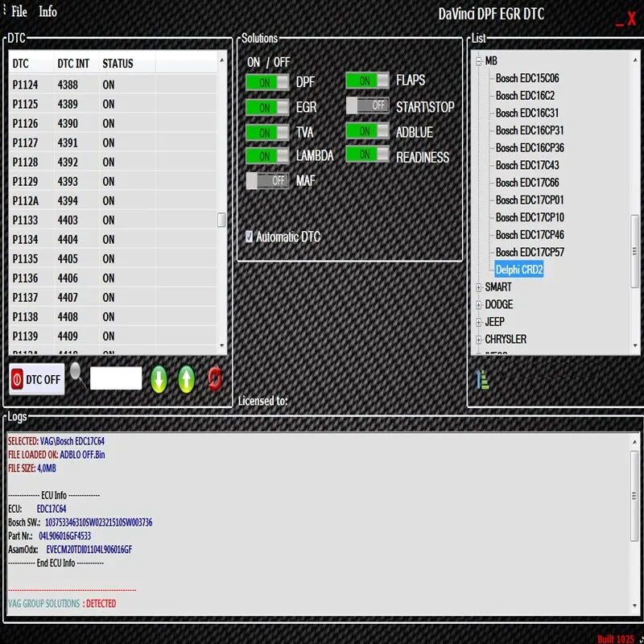Open the Info menu
This screenshot has width=644, height=644.
[47, 12]
